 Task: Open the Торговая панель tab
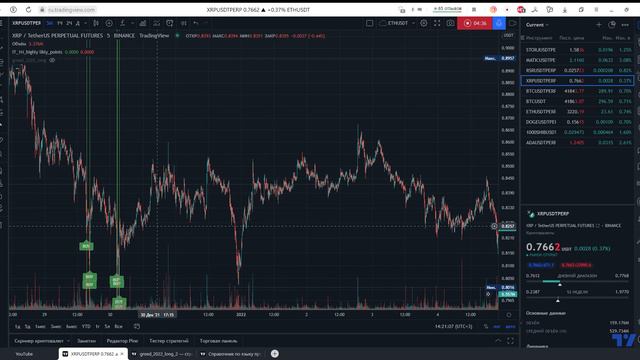tap(218, 341)
